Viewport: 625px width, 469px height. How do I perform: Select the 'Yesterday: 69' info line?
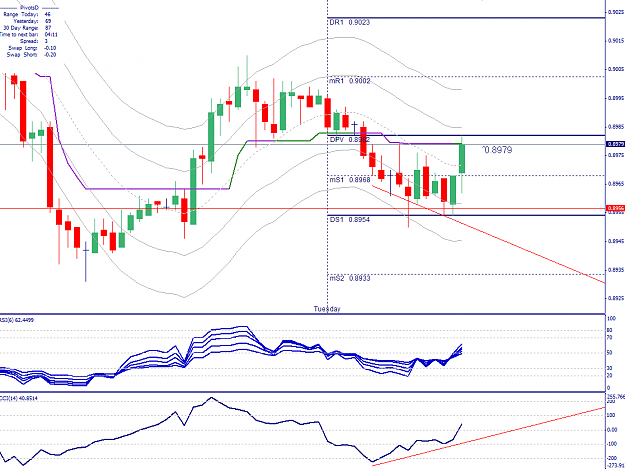click(x=32, y=21)
